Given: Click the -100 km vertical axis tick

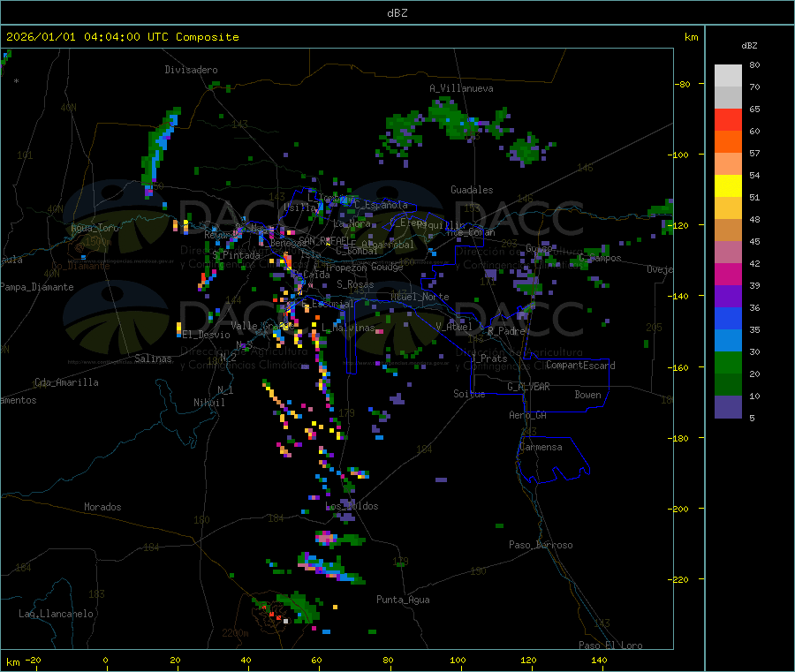Looking at the screenshot, I should click(679, 155).
